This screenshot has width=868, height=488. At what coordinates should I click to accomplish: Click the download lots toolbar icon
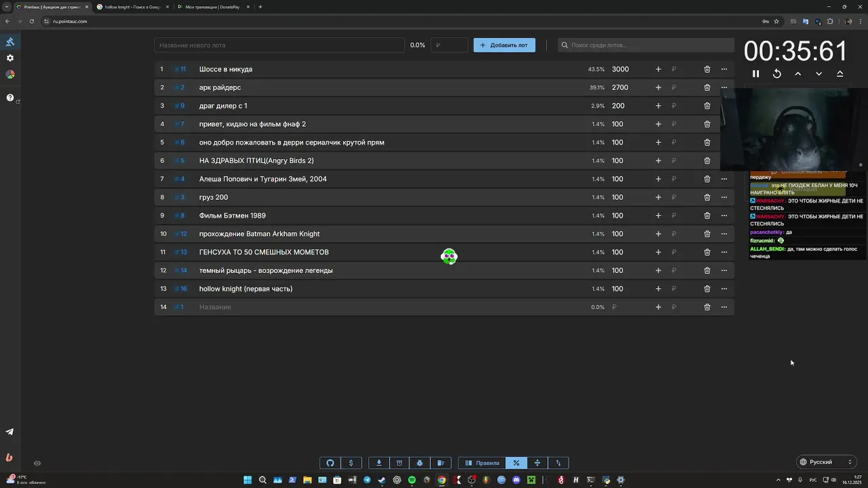[x=379, y=463]
